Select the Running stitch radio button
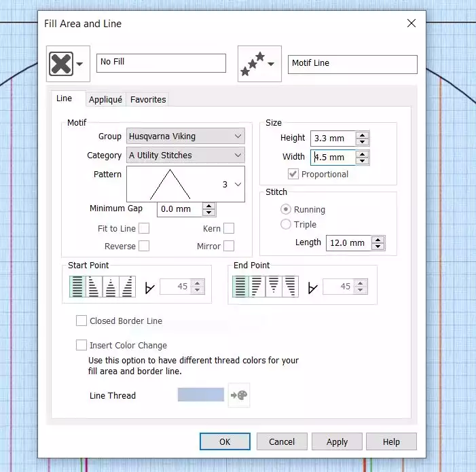 286,209
